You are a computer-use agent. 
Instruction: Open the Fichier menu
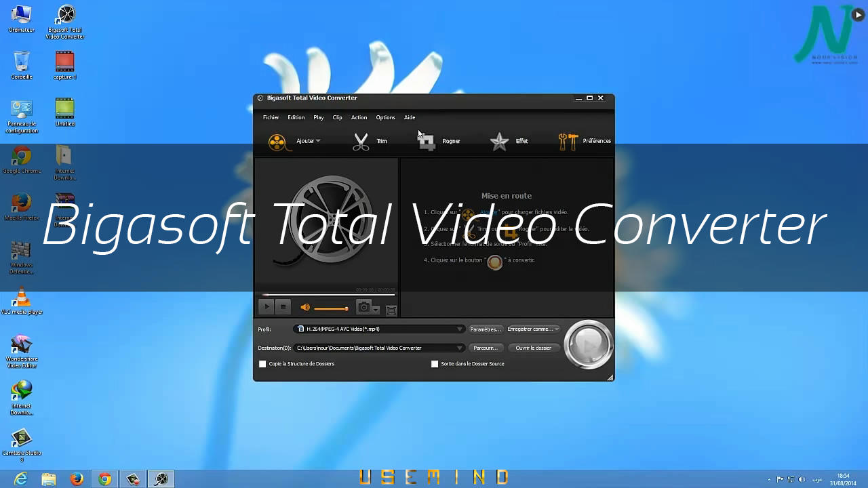pos(271,117)
